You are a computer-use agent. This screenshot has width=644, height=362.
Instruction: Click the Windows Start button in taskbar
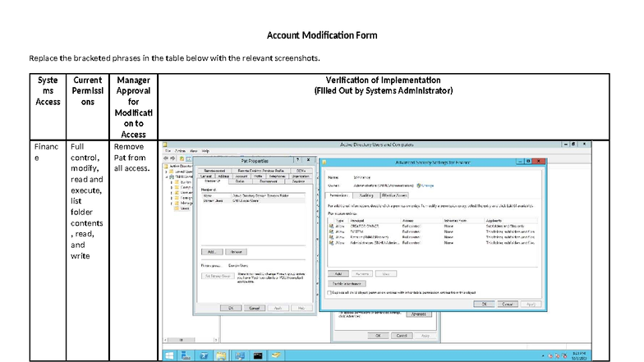168,355
